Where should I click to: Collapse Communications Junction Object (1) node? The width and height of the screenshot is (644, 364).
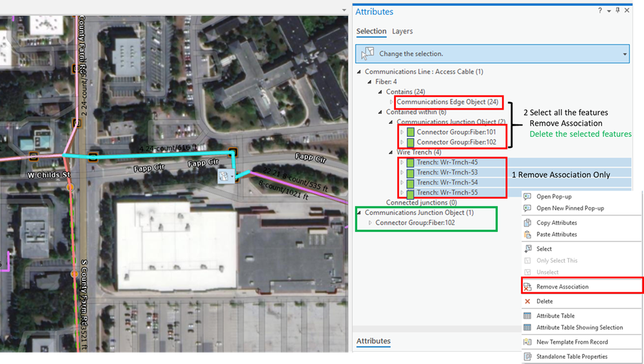[359, 212]
